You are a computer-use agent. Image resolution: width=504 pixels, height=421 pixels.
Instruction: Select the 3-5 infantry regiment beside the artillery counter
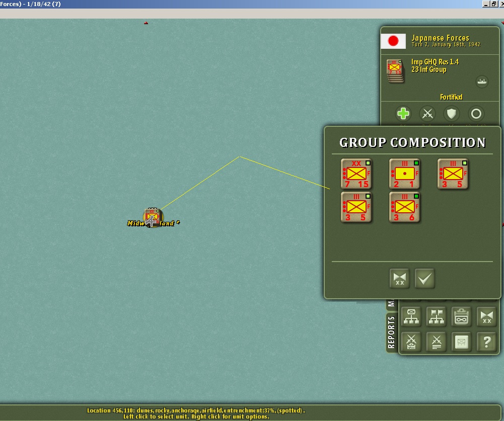click(453, 174)
